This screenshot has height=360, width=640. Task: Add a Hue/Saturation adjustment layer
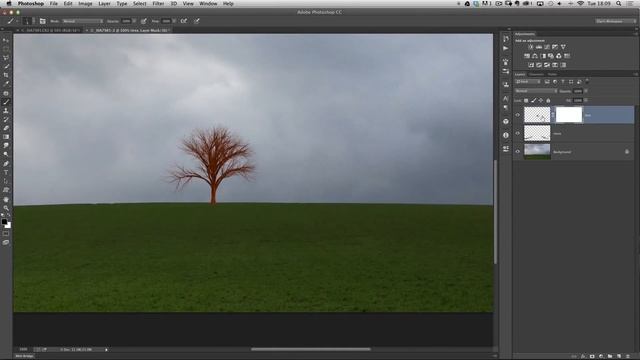tap(527, 56)
